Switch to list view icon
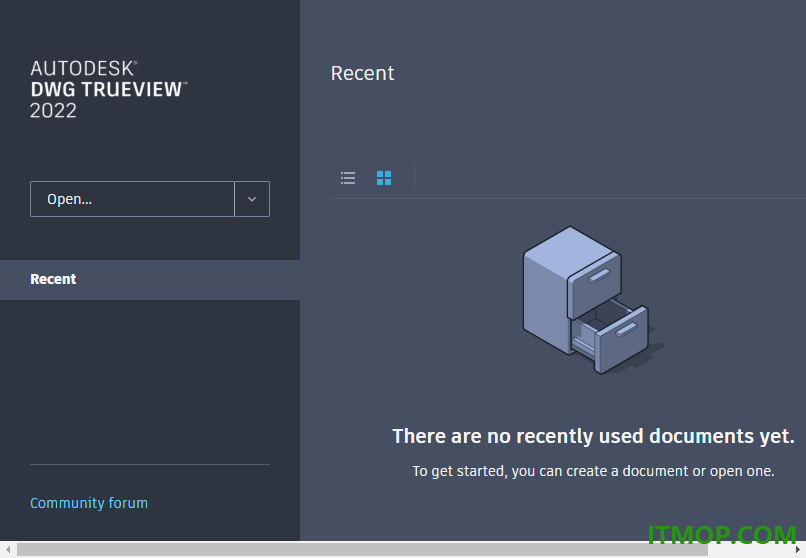Image resolution: width=806 pixels, height=558 pixels. (x=348, y=178)
